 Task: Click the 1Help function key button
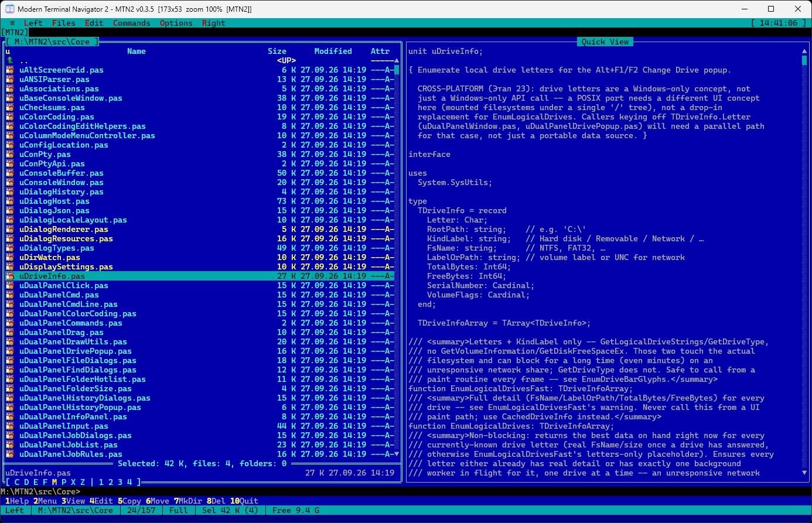click(x=17, y=501)
